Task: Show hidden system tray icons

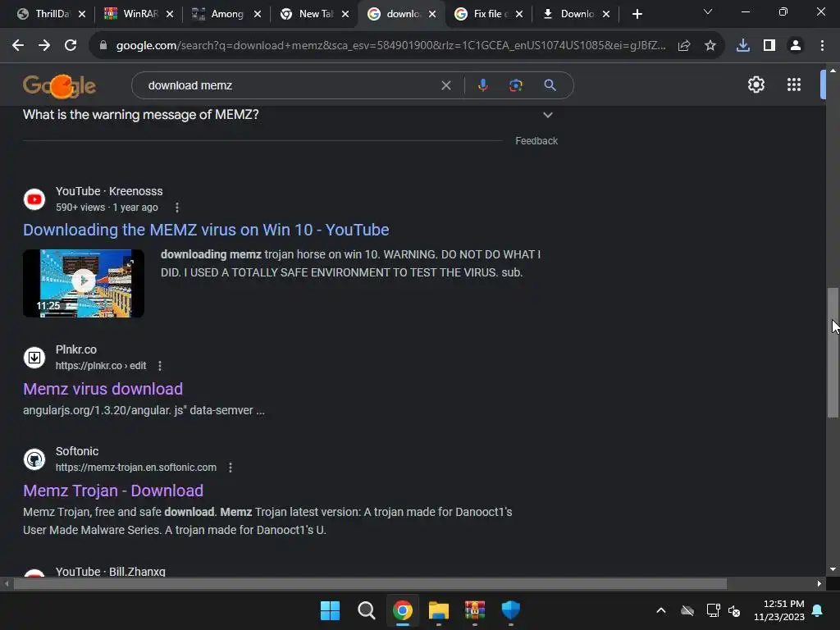Action: pos(661,610)
